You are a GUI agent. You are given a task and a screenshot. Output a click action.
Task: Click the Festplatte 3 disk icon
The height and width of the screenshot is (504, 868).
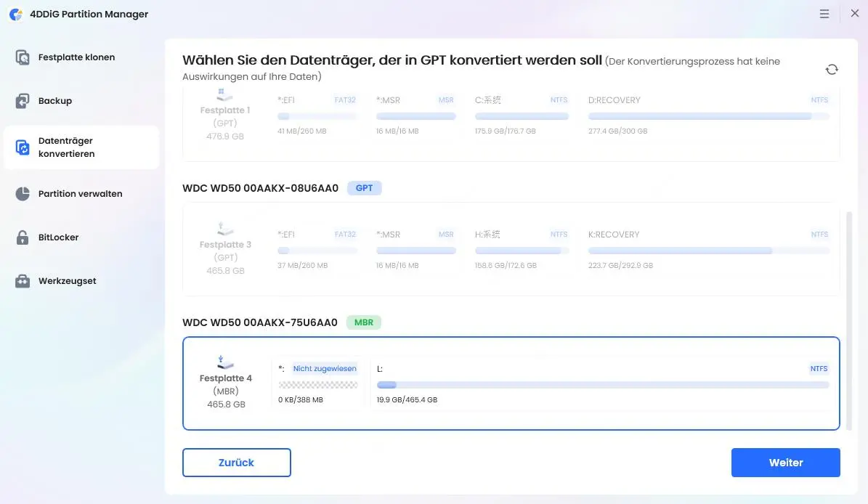pyautogui.click(x=224, y=229)
